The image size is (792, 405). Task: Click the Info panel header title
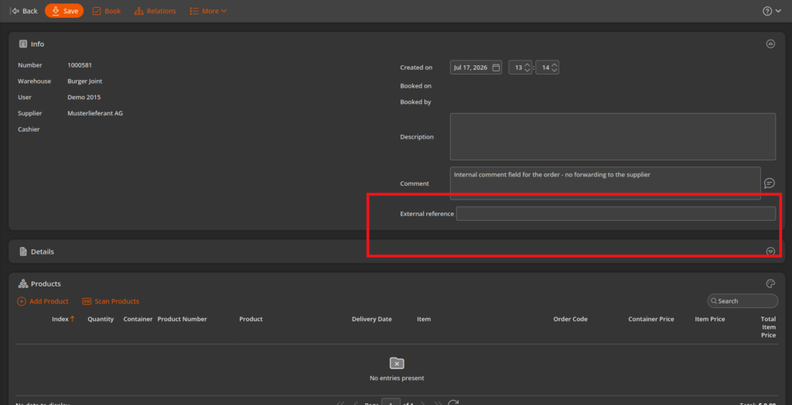coord(37,44)
